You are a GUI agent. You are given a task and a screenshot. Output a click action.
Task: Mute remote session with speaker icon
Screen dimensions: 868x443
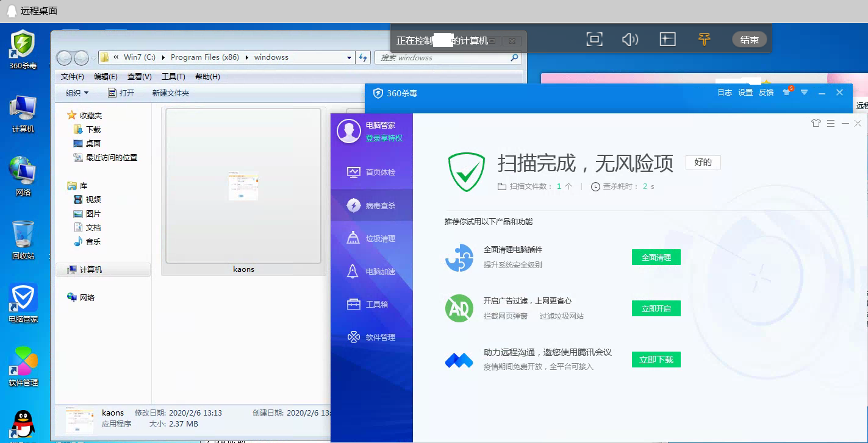pyautogui.click(x=630, y=40)
